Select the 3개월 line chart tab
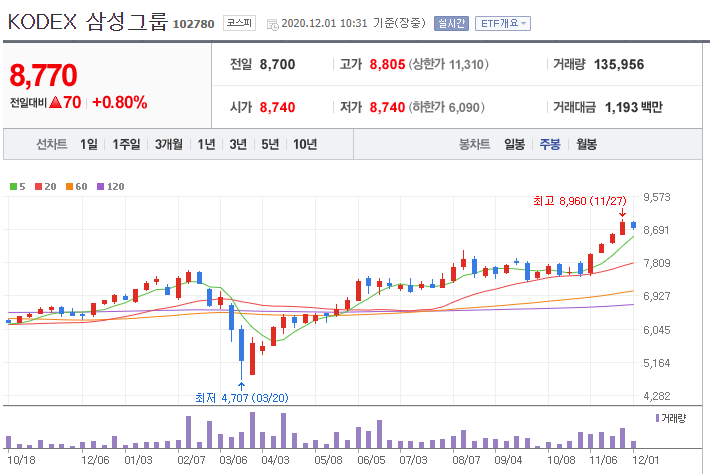The height and width of the screenshot is (474, 710). click(169, 144)
